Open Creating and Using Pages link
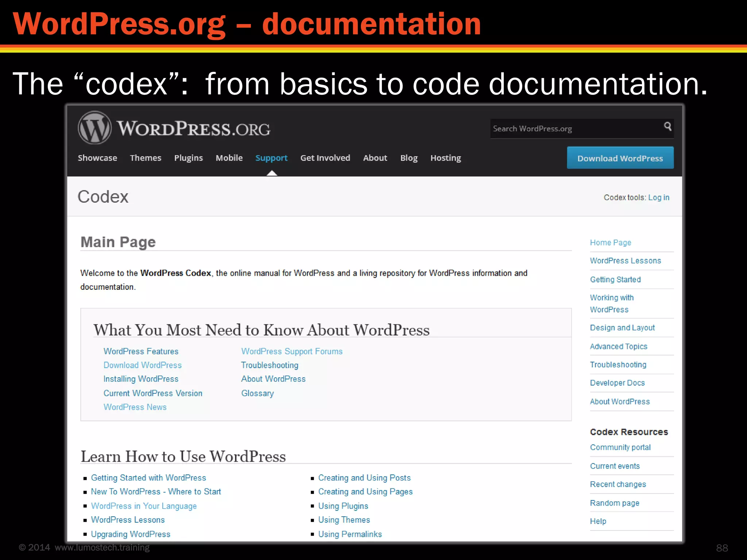The height and width of the screenshot is (560, 747). coord(365,491)
